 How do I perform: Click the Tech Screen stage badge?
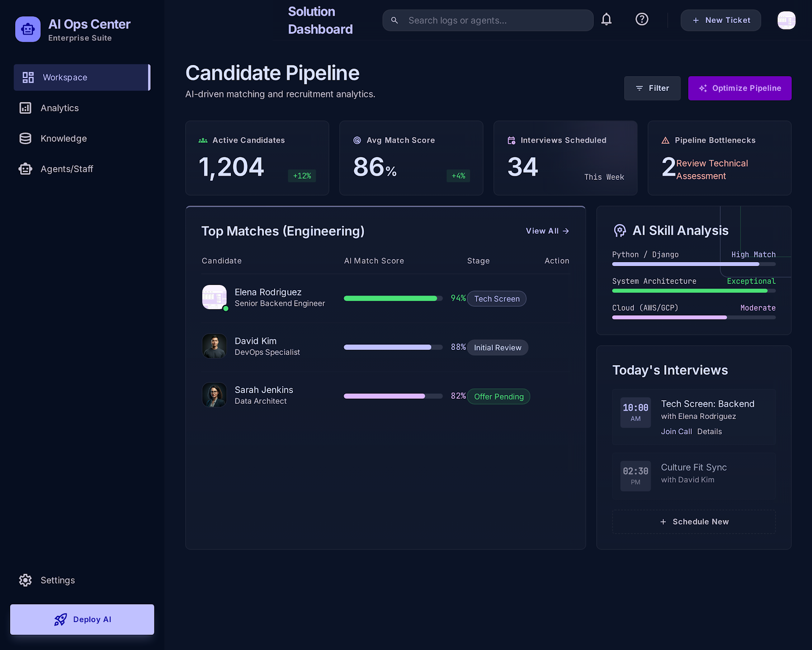click(x=497, y=299)
